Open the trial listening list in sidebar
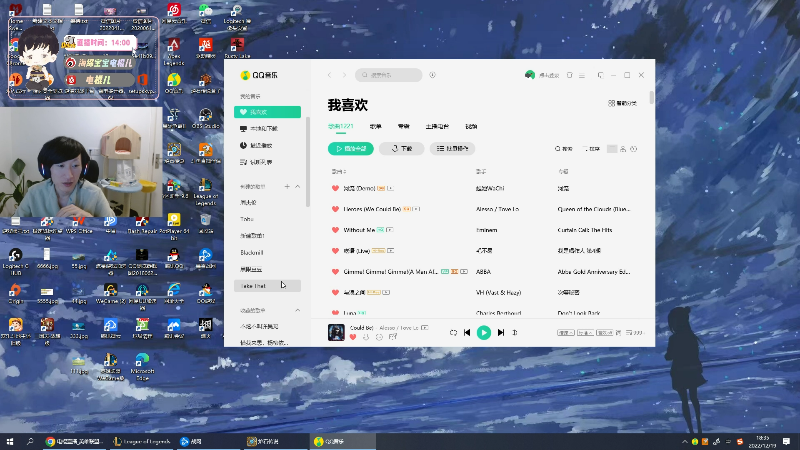Image resolution: width=800 pixels, height=450 pixels. pyautogui.click(x=267, y=162)
